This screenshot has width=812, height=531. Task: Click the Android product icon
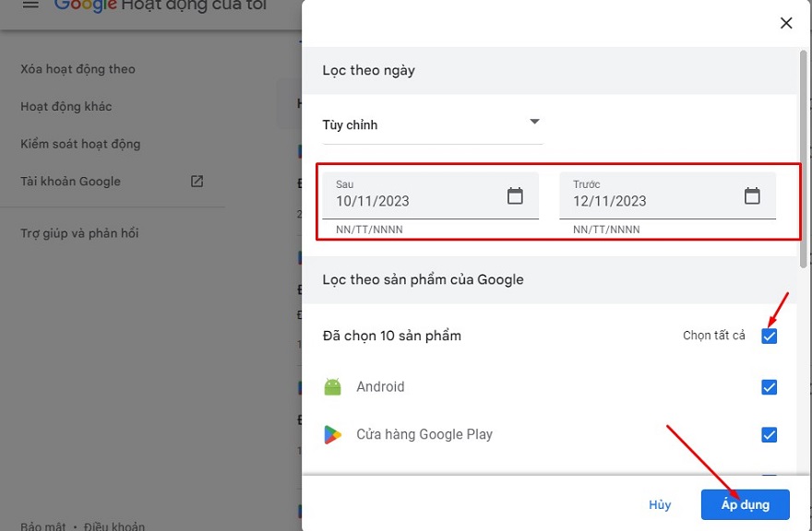pyautogui.click(x=333, y=387)
